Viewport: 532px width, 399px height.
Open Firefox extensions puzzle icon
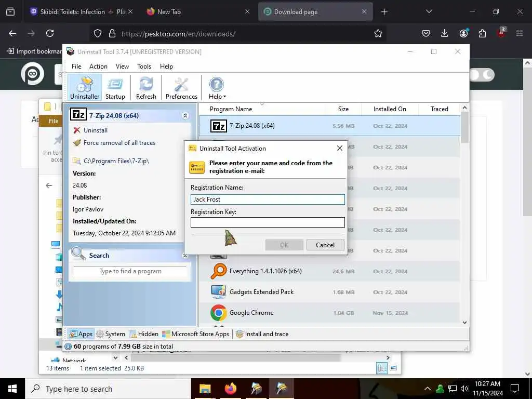coord(482,33)
